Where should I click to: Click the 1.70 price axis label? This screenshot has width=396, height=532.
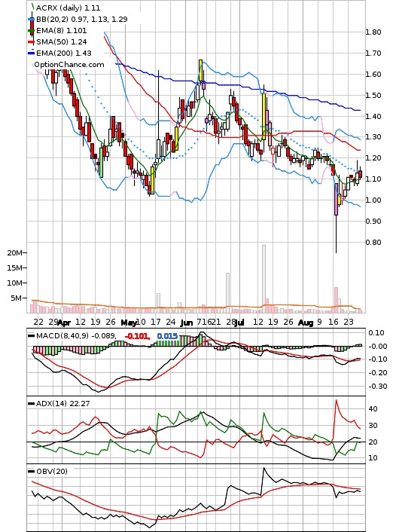click(x=373, y=54)
